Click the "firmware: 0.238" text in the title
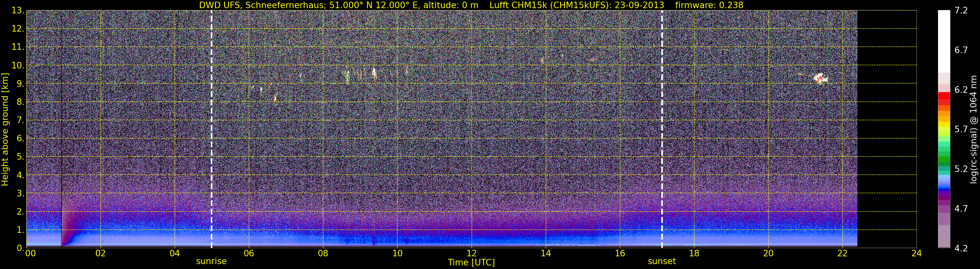 pos(709,5)
